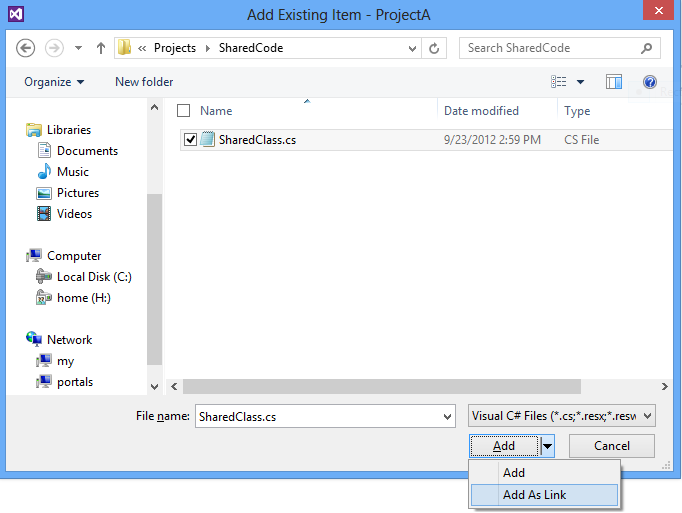The image size is (682, 513).
Task: Click the home (H:) drive icon
Action: (44, 297)
